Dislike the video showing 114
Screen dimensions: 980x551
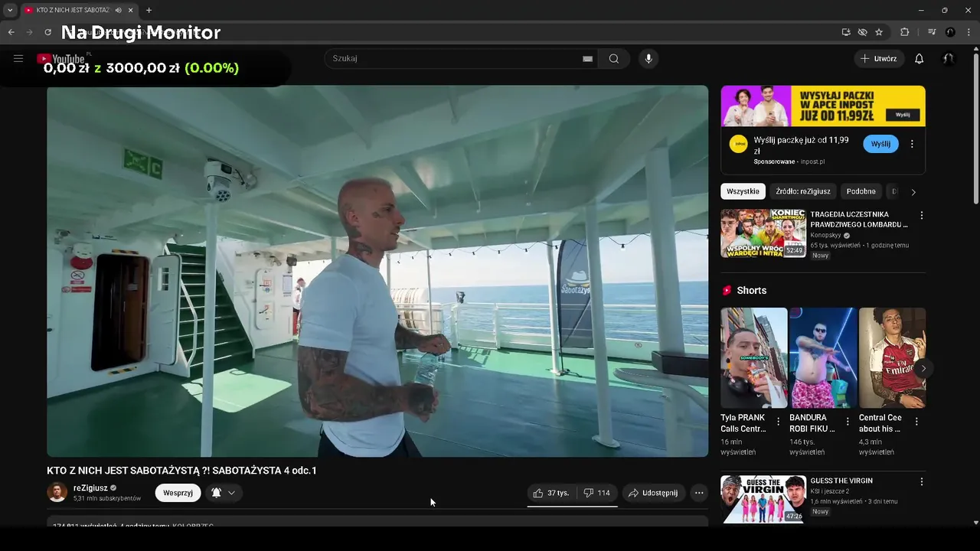pyautogui.click(x=597, y=493)
